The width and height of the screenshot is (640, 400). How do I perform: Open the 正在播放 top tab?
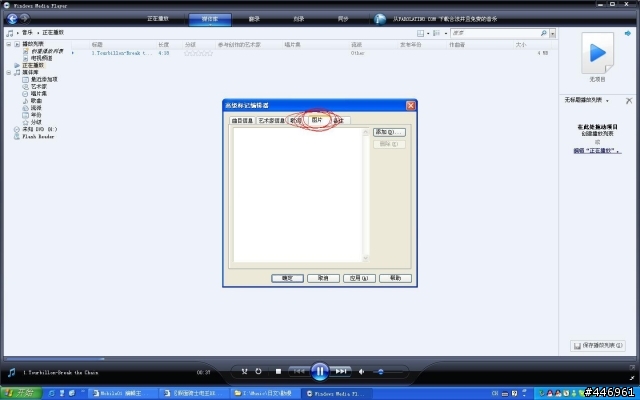158,19
